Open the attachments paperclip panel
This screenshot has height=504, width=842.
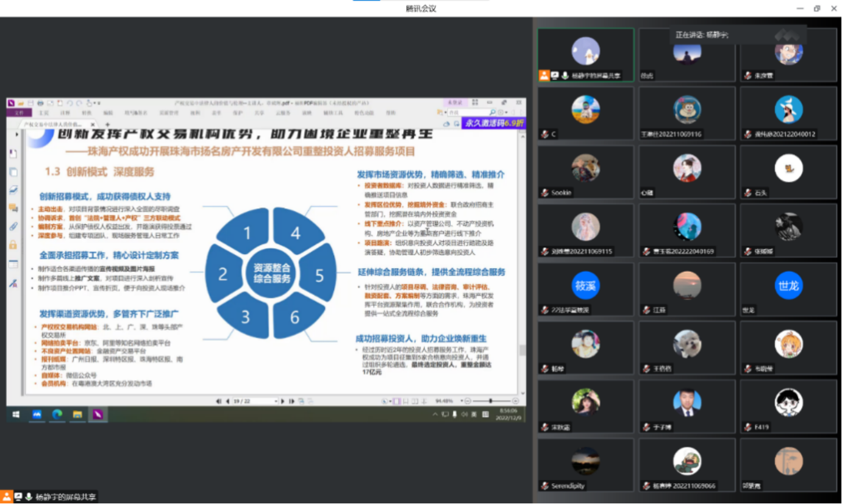(13, 227)
